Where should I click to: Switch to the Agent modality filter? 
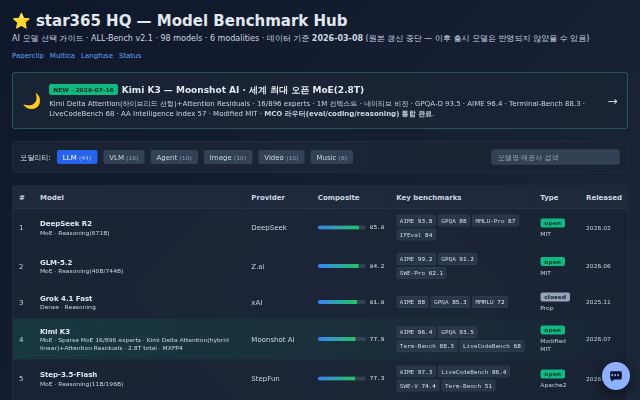click(174, 157)
